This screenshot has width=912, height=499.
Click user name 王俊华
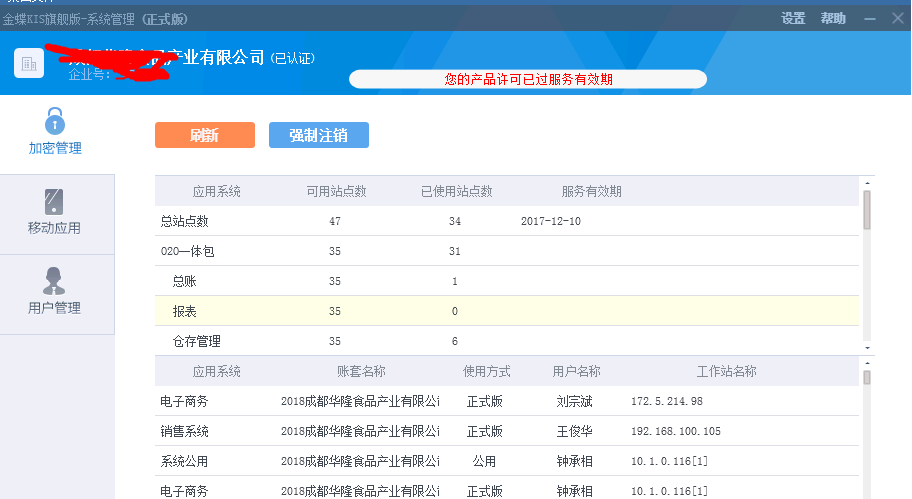point(574,431)
